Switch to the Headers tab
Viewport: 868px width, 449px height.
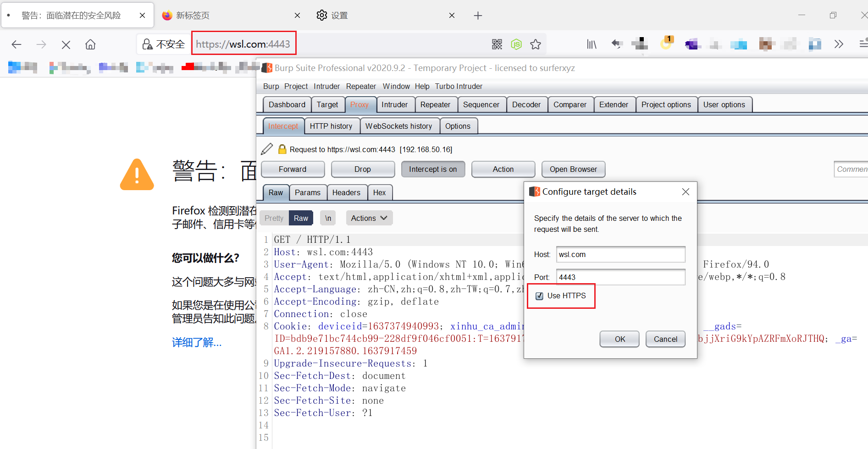tap(346, 192)
